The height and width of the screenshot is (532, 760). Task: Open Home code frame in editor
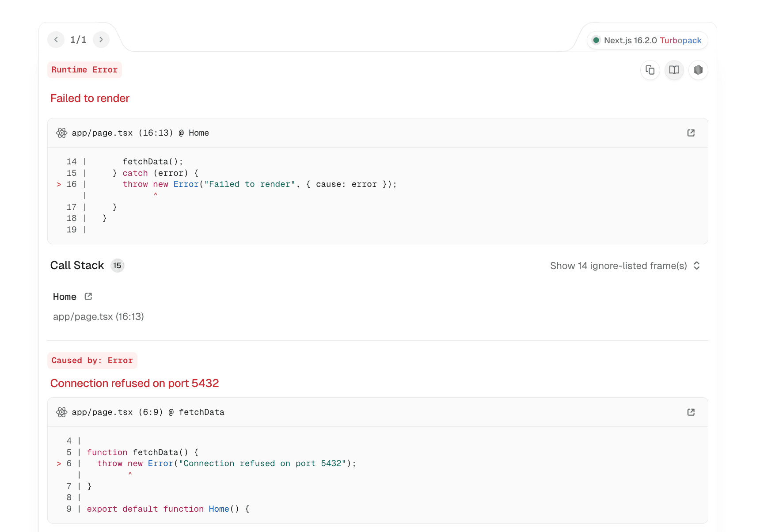pos(691,133)
